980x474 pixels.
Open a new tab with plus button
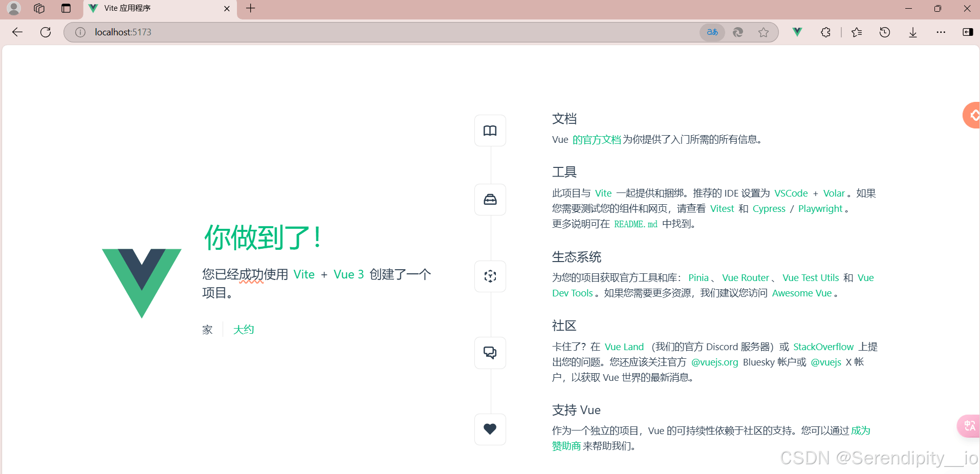point(251,8)
